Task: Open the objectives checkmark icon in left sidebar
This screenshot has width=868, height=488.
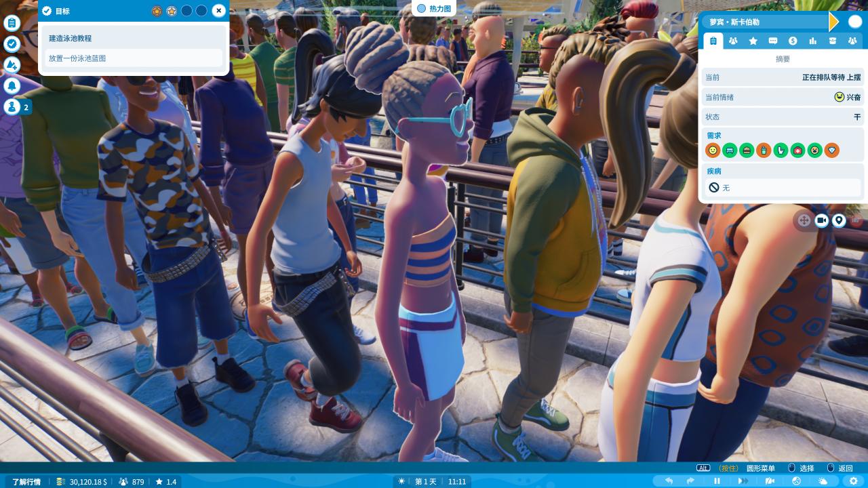Action: click(x=12, y=44)
